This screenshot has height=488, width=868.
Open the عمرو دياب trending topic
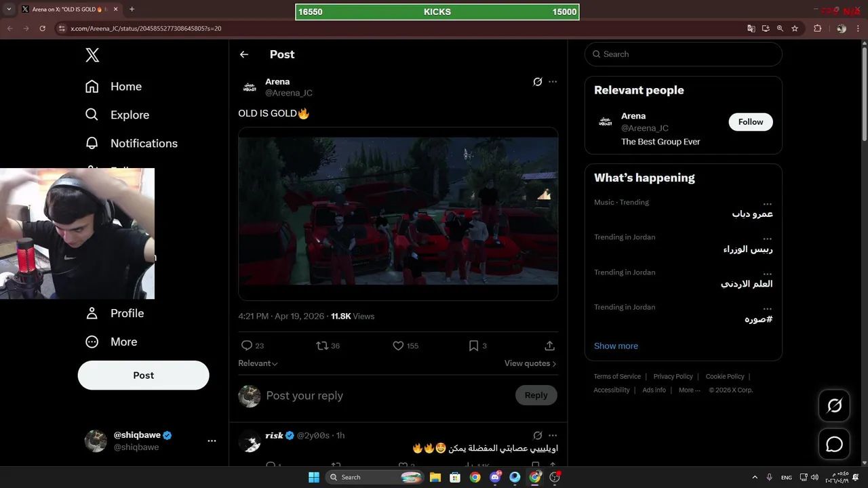tap(752, 214)
